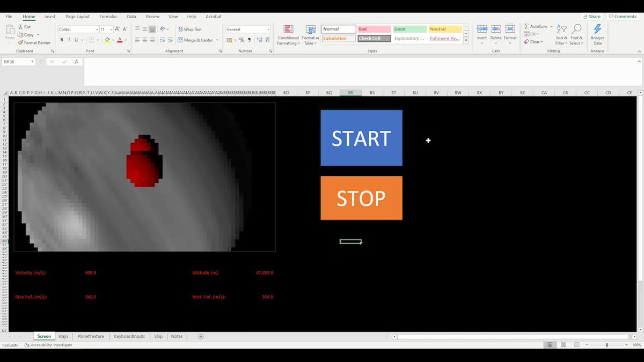Expand the General number format dropdown
644x362 pixels.
tap(268, 29)
